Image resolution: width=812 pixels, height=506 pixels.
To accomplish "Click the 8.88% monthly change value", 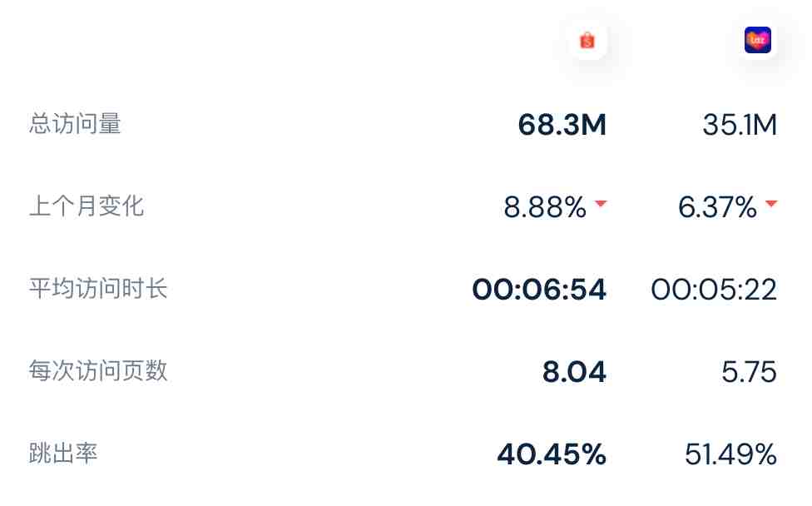I will pyautogui.click(x=545, y=207).
